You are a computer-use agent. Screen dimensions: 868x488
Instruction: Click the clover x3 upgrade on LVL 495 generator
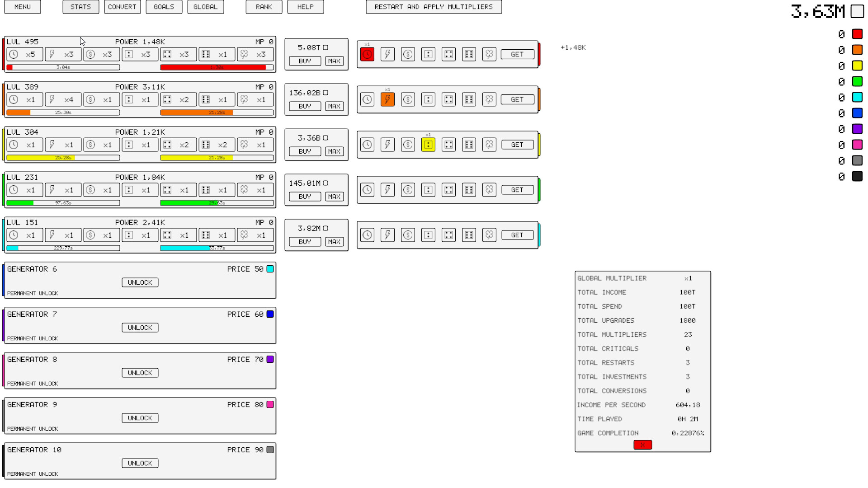(255, 54)
